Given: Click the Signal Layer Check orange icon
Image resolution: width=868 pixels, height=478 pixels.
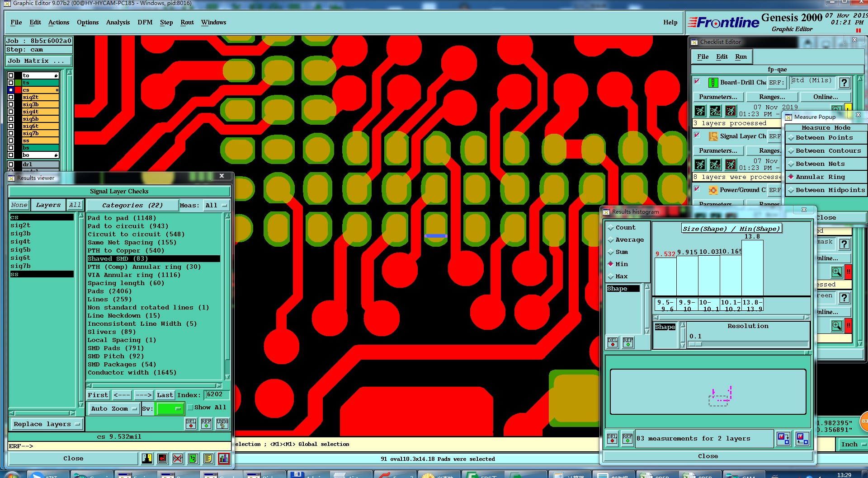Looking at the screenshot, I should pyautogui.click(x=713, y=136).
